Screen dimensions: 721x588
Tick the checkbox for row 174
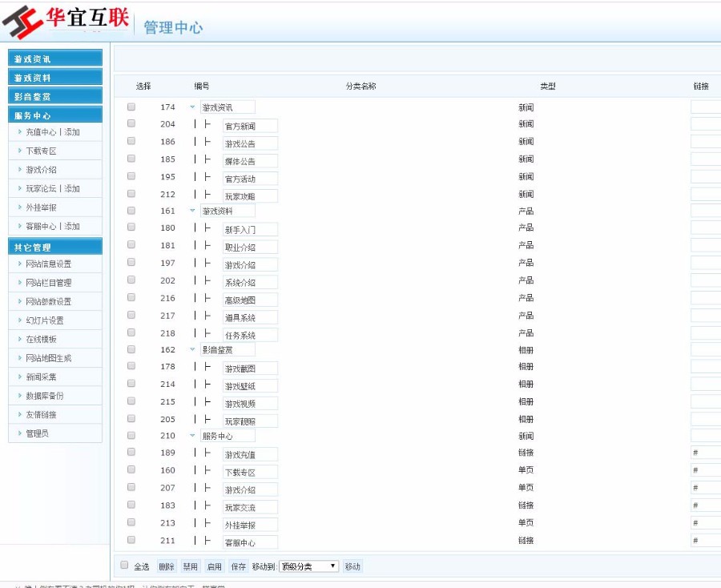(131, 107)
